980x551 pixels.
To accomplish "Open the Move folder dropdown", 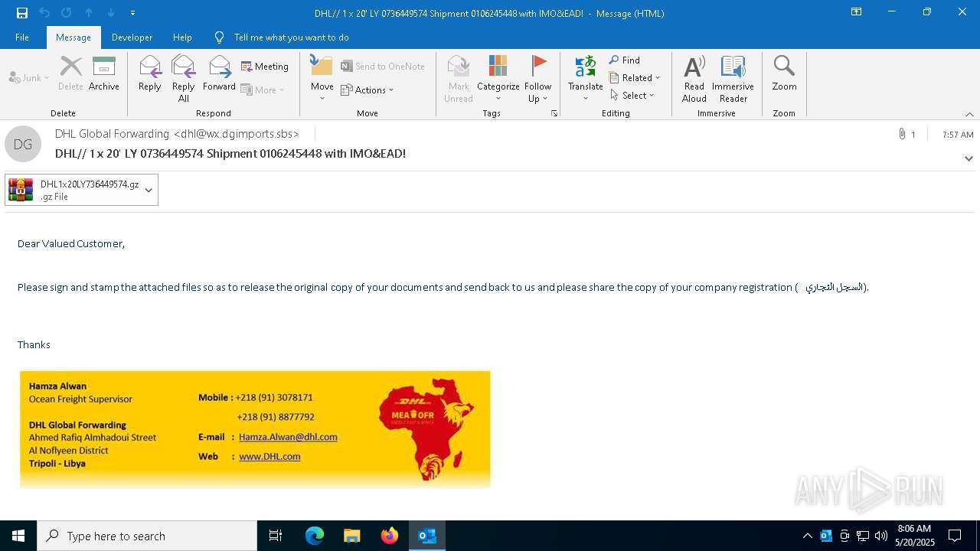I will pyautogui.click(x=322, y=78).
